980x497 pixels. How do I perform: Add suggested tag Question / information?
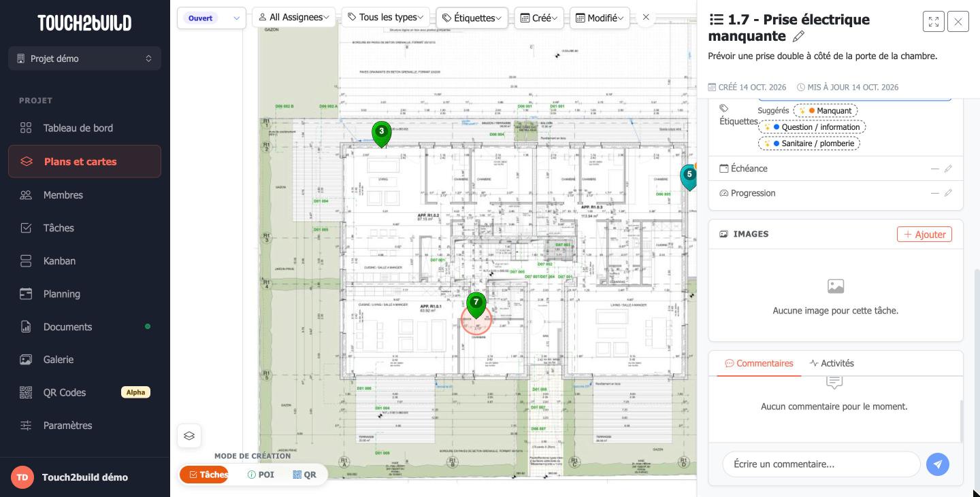(x=812, y=127)
